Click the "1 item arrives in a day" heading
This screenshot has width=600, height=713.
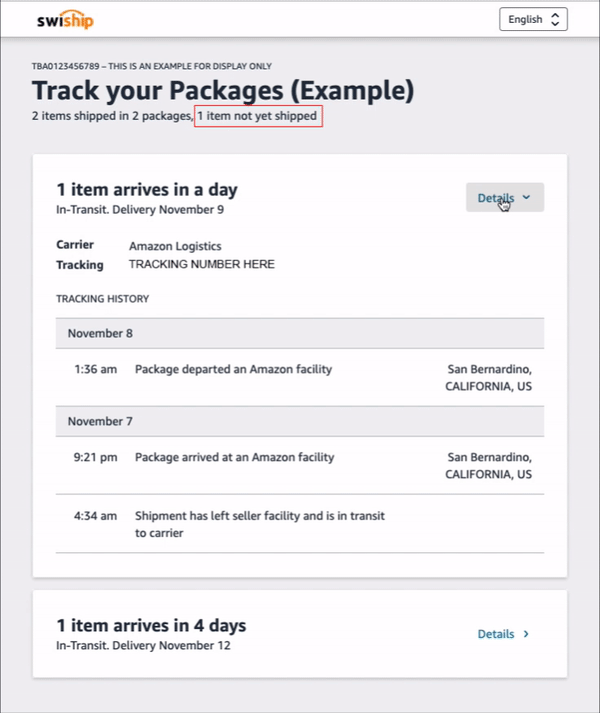click(147, 189)
